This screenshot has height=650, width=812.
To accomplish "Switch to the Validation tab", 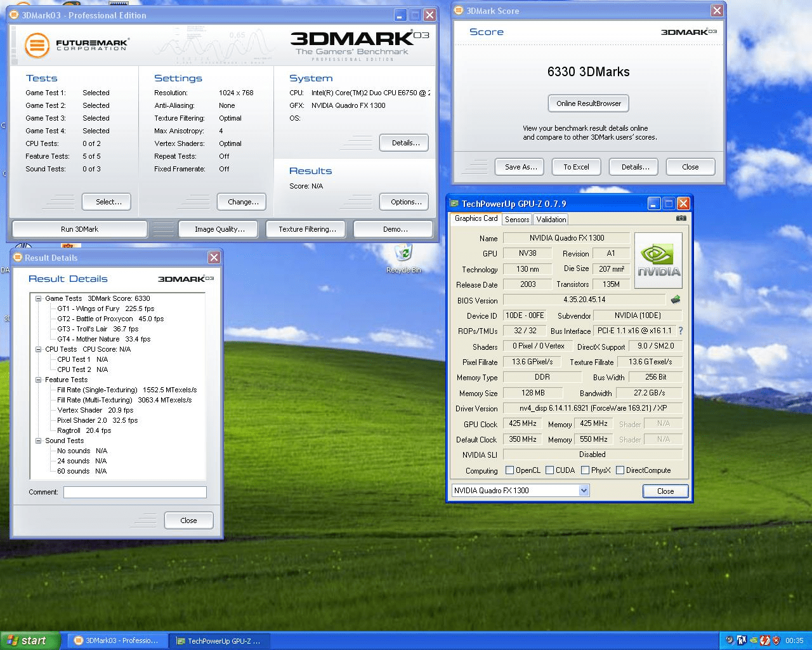I will point(551,220).
